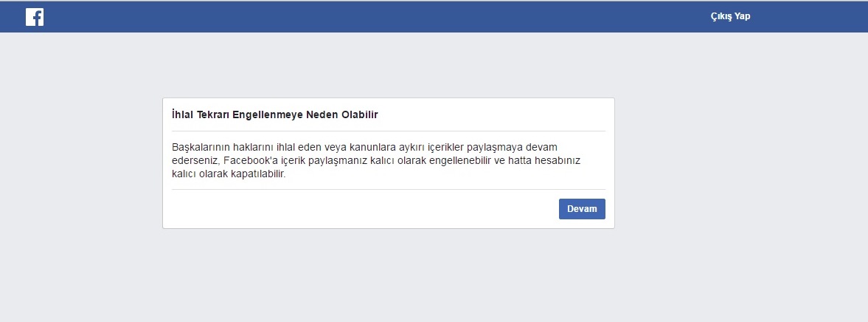Screen dimensions: 868x322
Task: Click the Facebook logo icon
Action: (35, 17)
